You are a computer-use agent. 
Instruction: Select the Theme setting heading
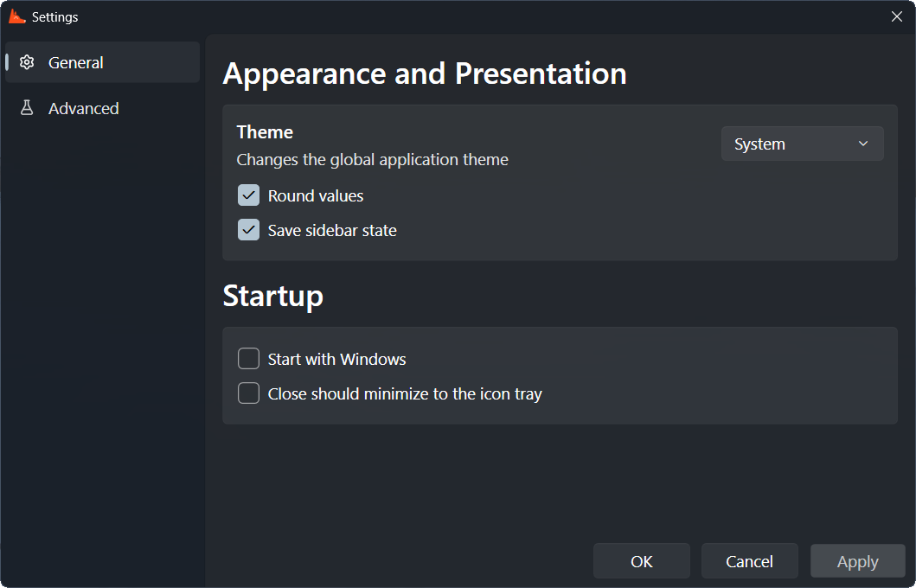(x=265, y=132)
